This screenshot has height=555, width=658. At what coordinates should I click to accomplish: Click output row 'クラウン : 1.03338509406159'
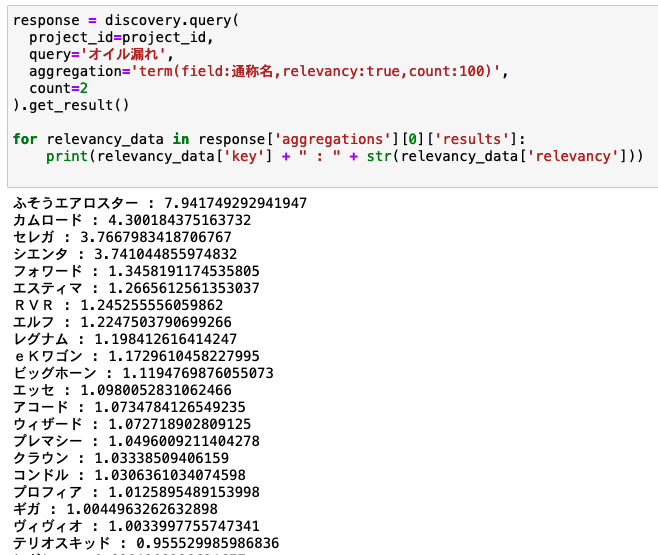(121, 458)
